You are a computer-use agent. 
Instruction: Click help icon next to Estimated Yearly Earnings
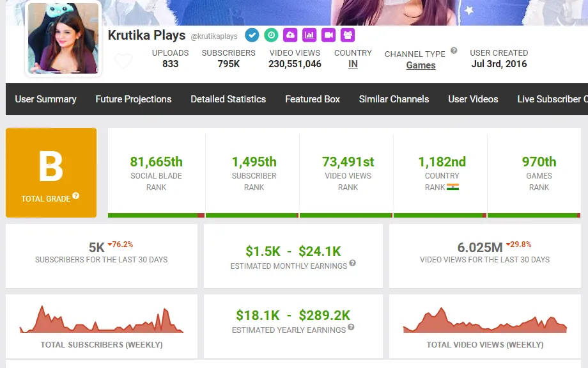351,327
